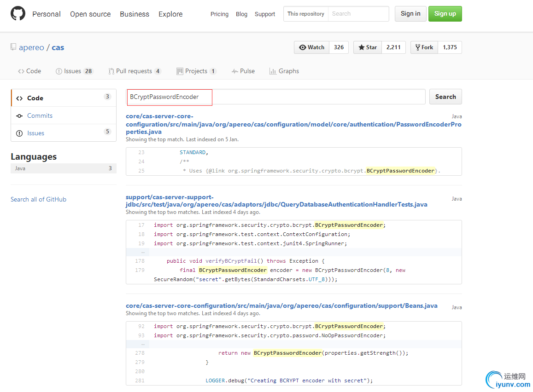The height and width of the screenshot is (392, 533).
Task: Click line number 178 in the second result
Action: pyautogui.click(x=140, y=261)
